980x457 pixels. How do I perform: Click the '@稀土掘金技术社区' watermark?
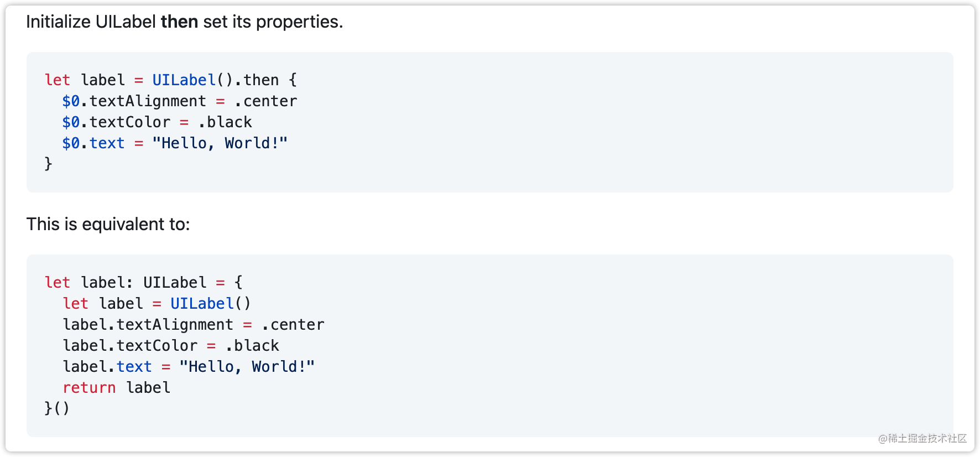pos(922,439)
